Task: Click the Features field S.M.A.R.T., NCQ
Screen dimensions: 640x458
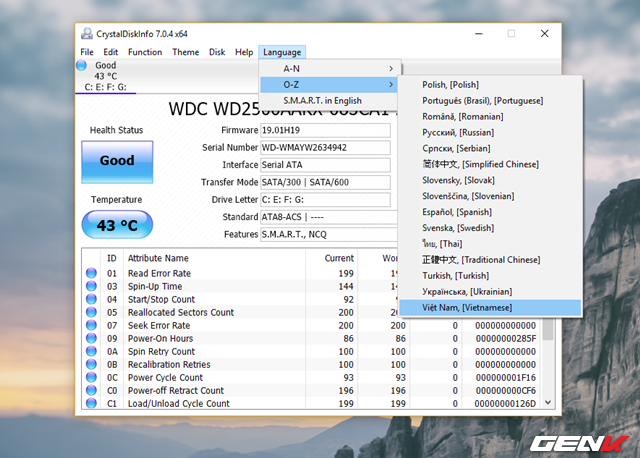Action: pyautogui.click(x=329, y=234)
